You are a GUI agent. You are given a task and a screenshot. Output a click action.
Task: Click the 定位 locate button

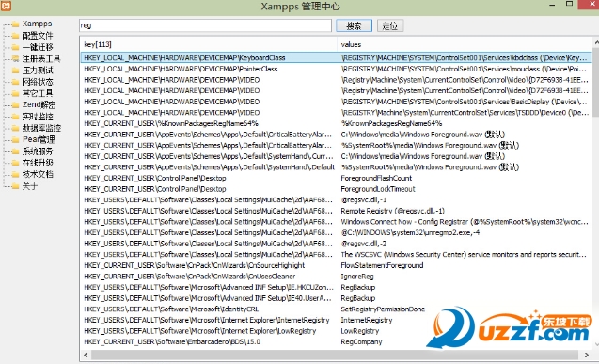point(390,25)
